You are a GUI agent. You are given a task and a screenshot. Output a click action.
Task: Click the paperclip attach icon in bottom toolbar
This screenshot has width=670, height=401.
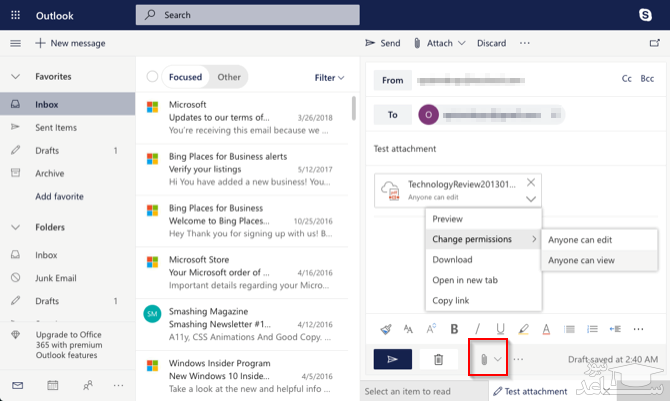click(483, 359)
